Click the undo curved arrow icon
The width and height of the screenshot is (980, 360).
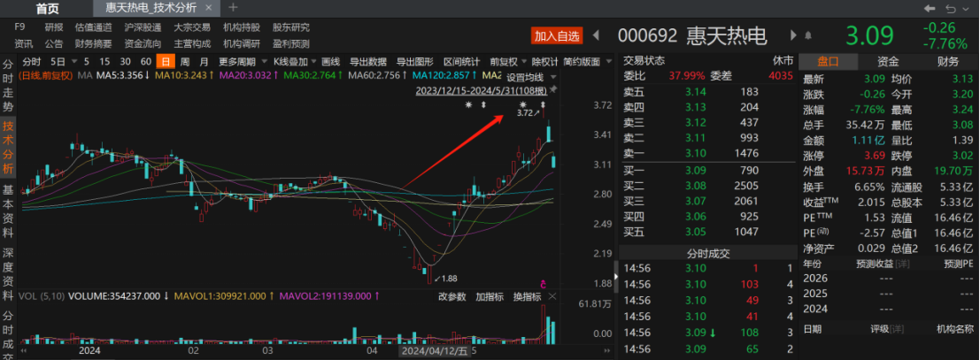tap(952, 8)
